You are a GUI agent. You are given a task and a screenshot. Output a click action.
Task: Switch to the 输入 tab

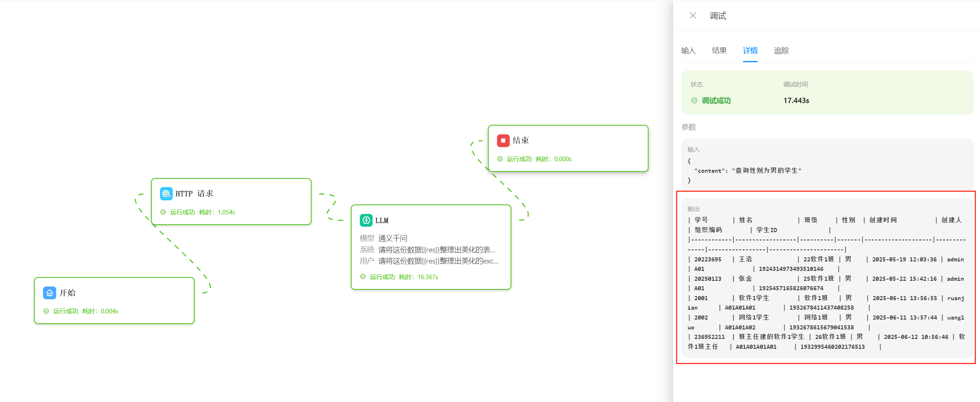click(689, 50)
